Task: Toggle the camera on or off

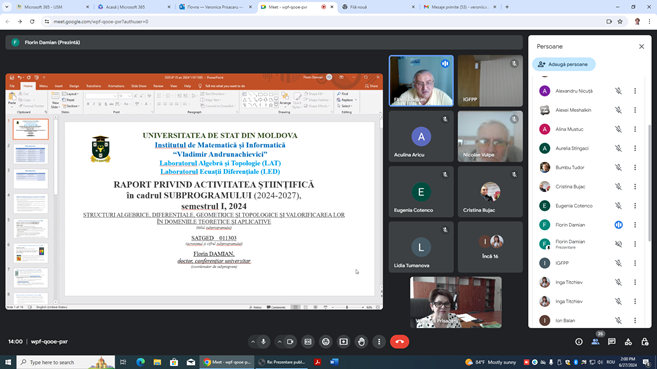Action: point(290,342)
